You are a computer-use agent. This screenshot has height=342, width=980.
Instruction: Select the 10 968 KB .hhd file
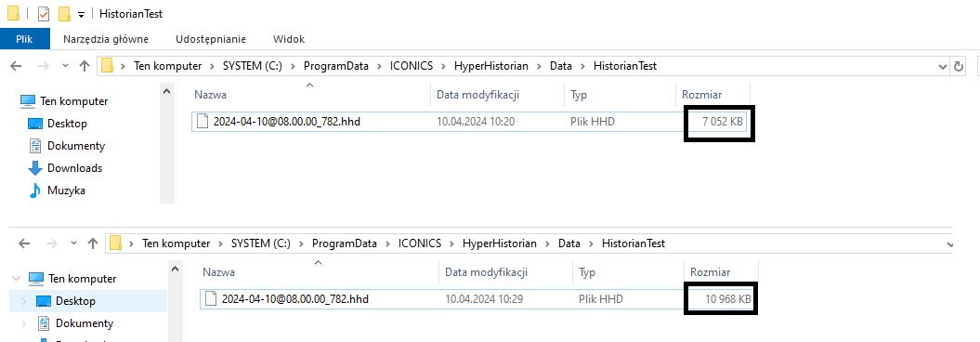[478, 299]
